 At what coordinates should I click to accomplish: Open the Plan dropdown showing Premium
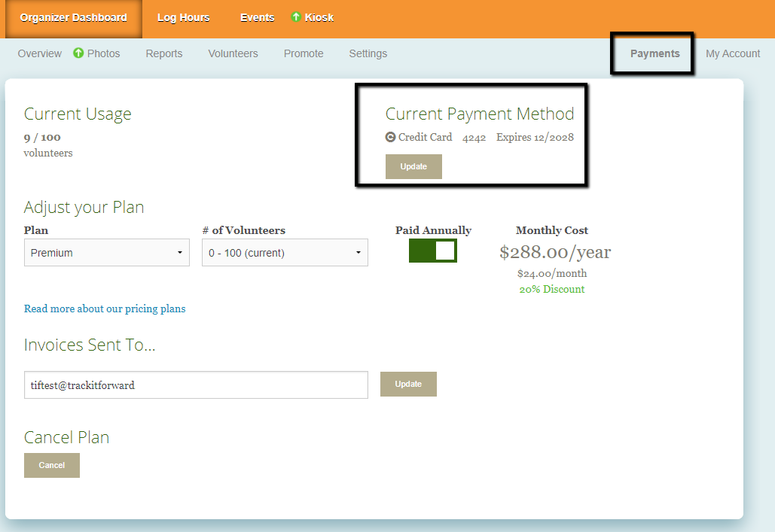tap(107, 252)
